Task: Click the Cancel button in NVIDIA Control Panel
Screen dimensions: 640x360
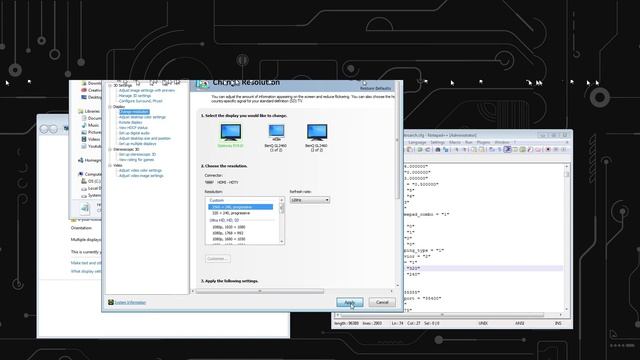Action: point(382,302)
